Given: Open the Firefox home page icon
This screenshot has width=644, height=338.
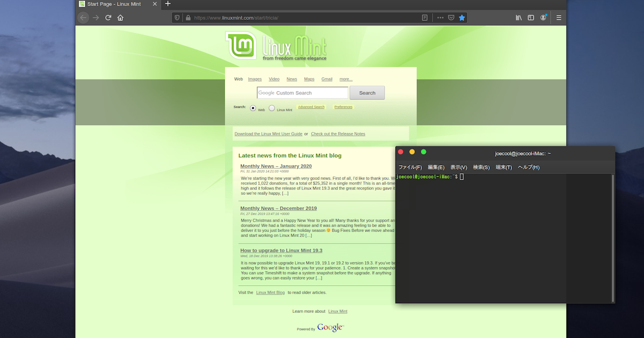Looking at the screenshot, I should click(x=120, y=18).
